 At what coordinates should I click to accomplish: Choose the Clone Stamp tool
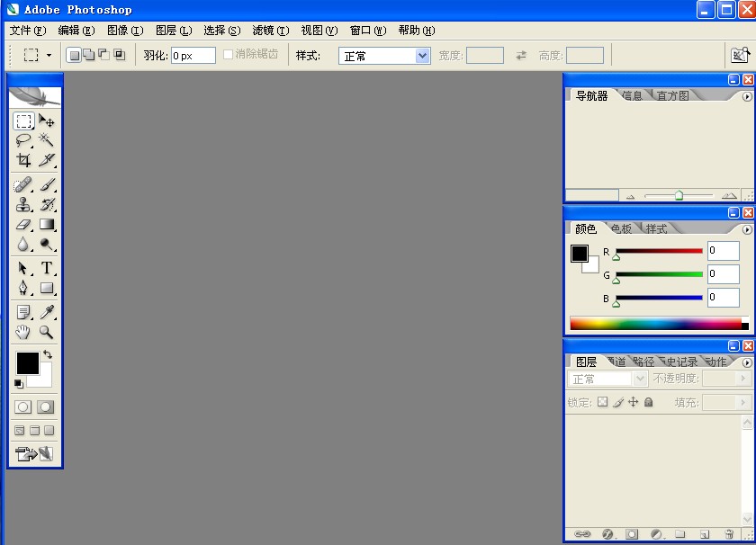point(23,204)
